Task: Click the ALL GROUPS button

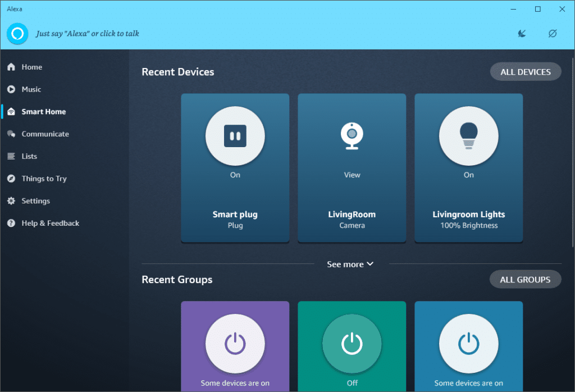Action: coord(525,280)
